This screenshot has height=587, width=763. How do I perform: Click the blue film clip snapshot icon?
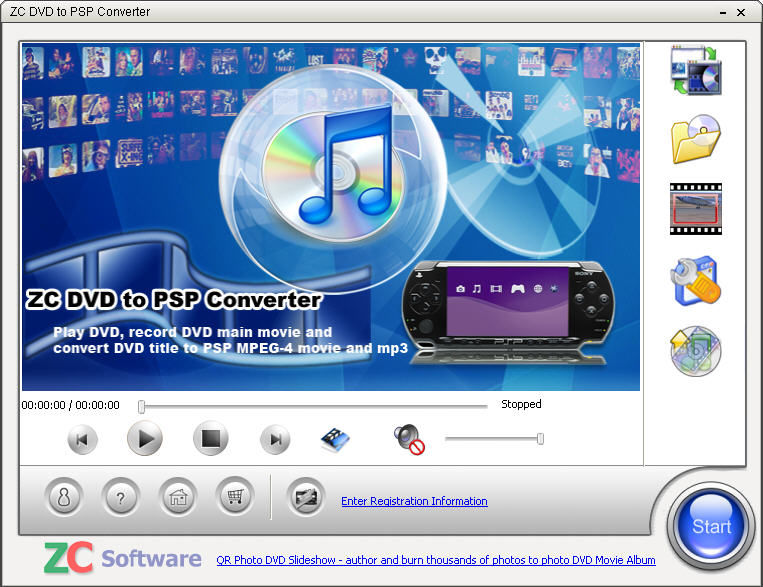pyautogui.click(x=335, y=440)
